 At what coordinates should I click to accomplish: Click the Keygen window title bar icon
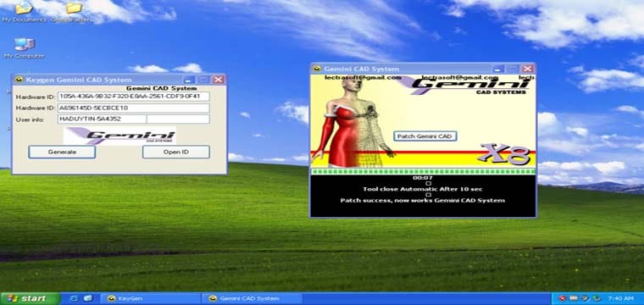click(x=19, y=80)
